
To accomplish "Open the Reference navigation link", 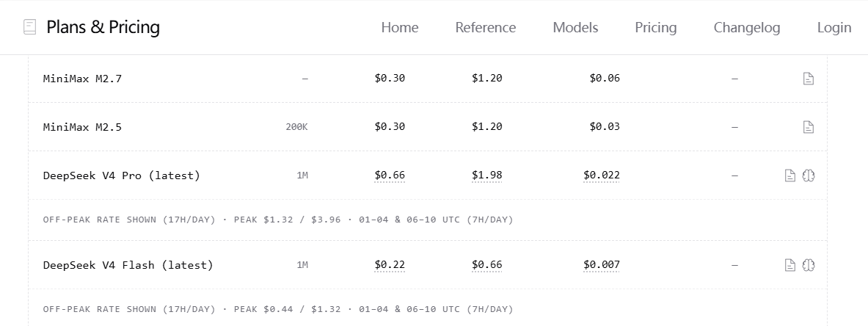I will 486,28.
